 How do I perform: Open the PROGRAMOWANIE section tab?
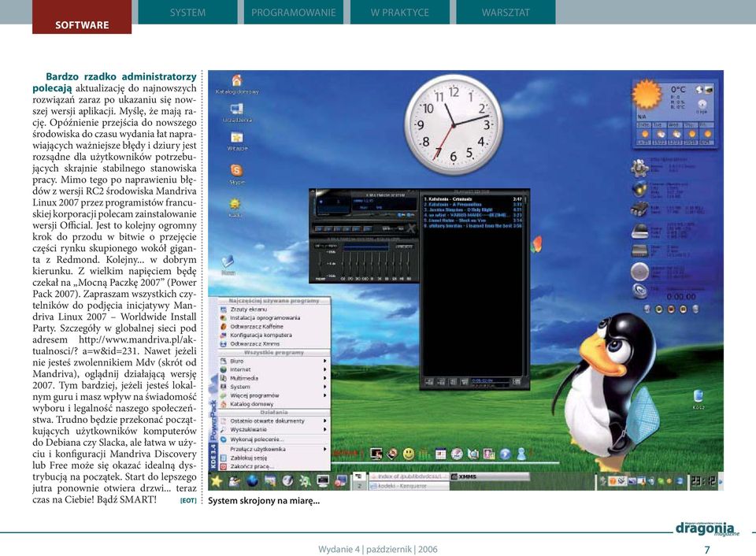click(x=294, y=12)
